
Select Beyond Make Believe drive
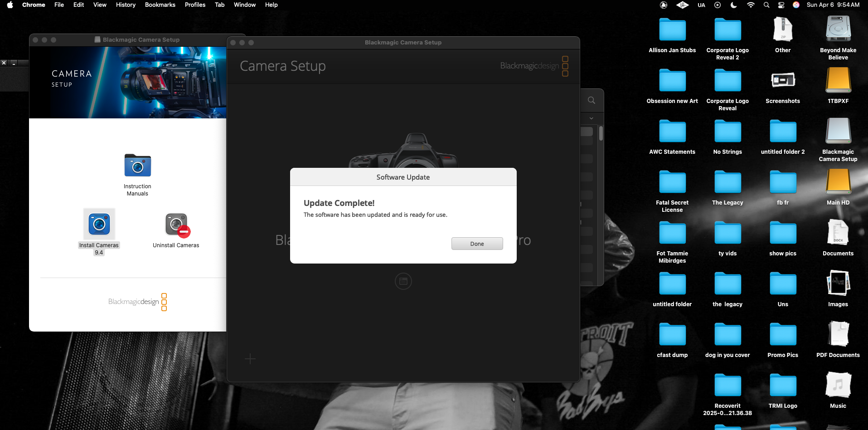[x=838, y=29]
